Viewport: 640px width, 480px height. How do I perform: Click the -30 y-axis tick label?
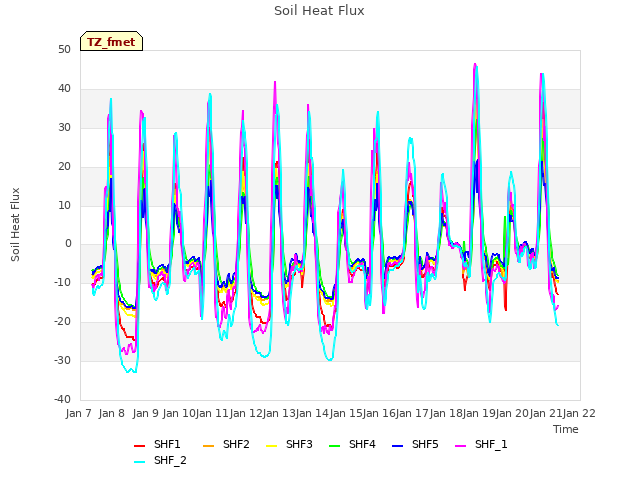(x=62, y=360)
